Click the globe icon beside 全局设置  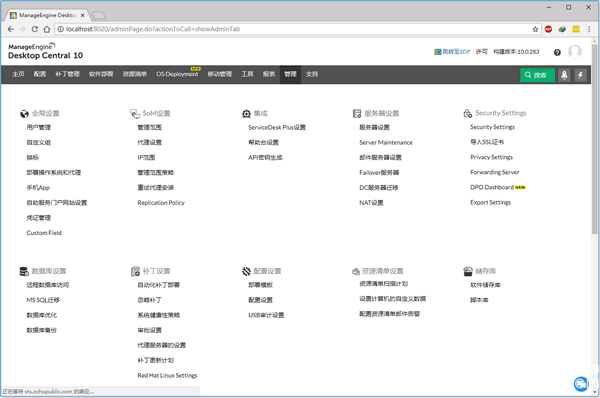pyautogui.click(x=24, y=114)
